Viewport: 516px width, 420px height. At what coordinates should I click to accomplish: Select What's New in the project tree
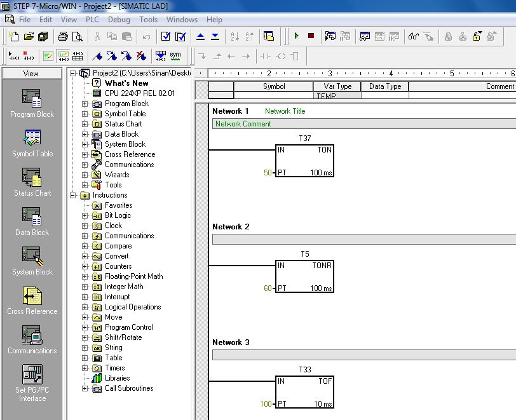(x=126, y=83)
